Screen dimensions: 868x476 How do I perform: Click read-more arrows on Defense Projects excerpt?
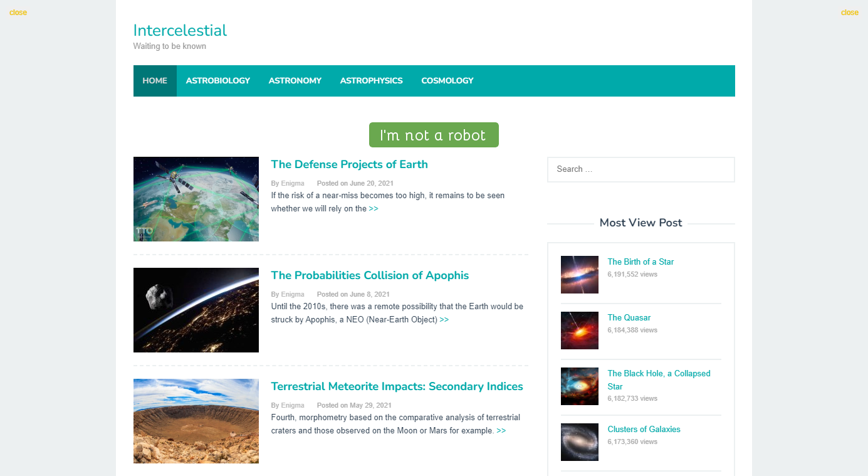click(x=374, y=209)
